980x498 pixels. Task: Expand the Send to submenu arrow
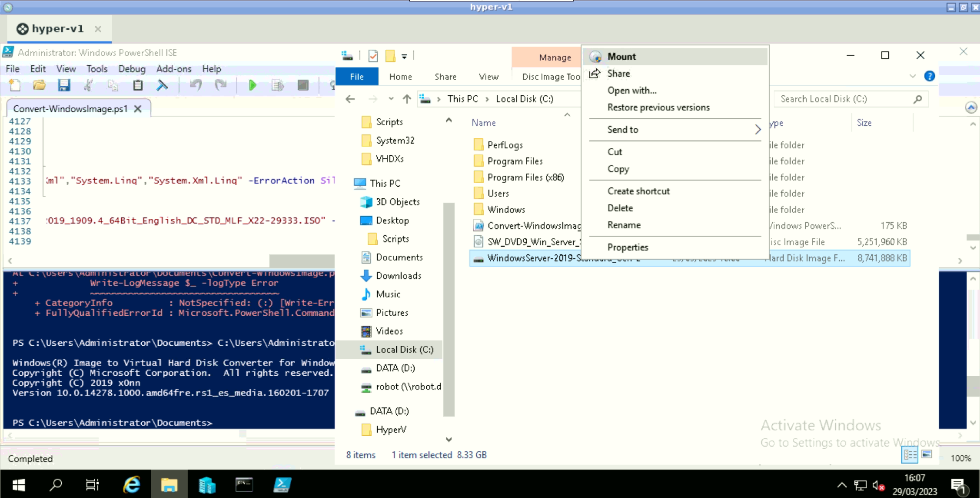[757, 130]
